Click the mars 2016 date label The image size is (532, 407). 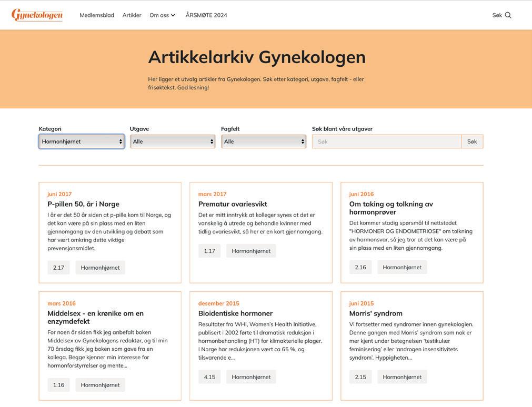[62, 303]
